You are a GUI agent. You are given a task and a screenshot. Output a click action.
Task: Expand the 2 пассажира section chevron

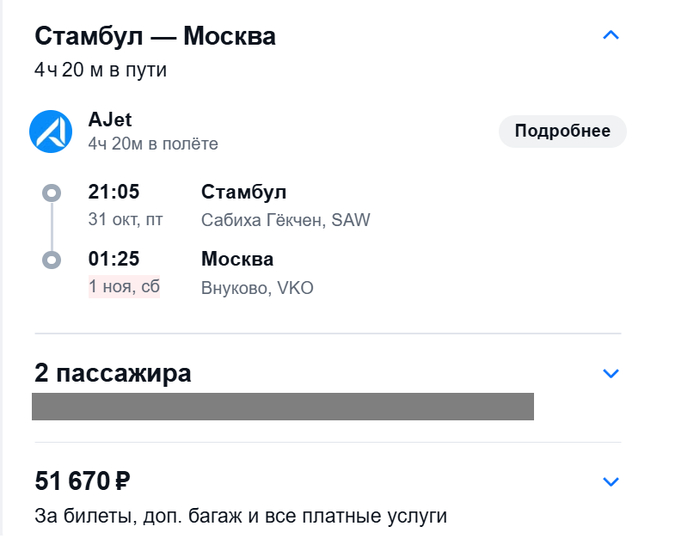[x=611, y=374]
